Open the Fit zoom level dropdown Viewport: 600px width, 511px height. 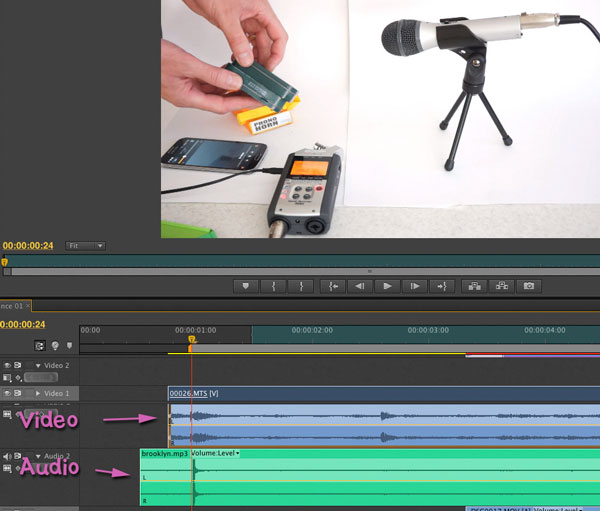coord(85,246)
